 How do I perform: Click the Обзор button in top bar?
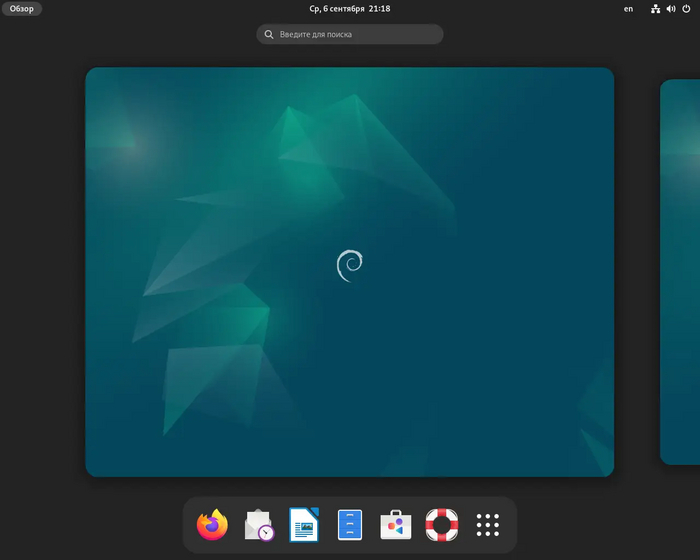(x=22, y=8)
